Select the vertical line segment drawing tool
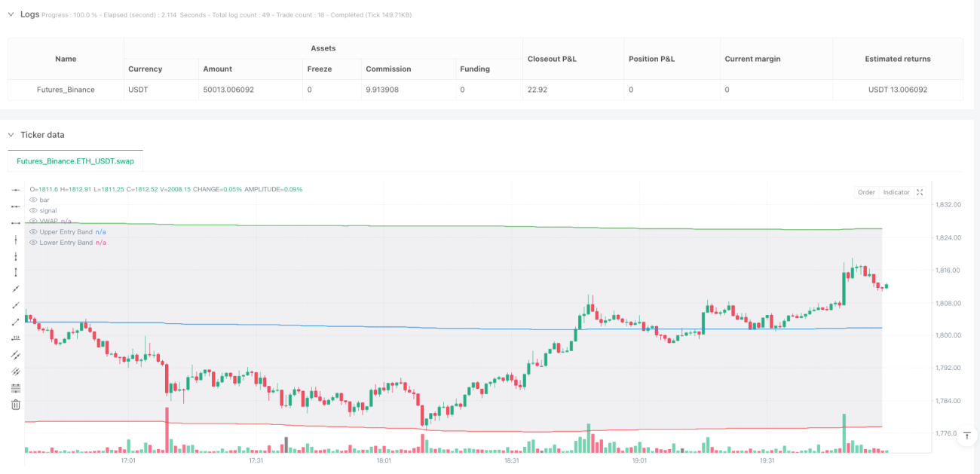 point(16,272)
